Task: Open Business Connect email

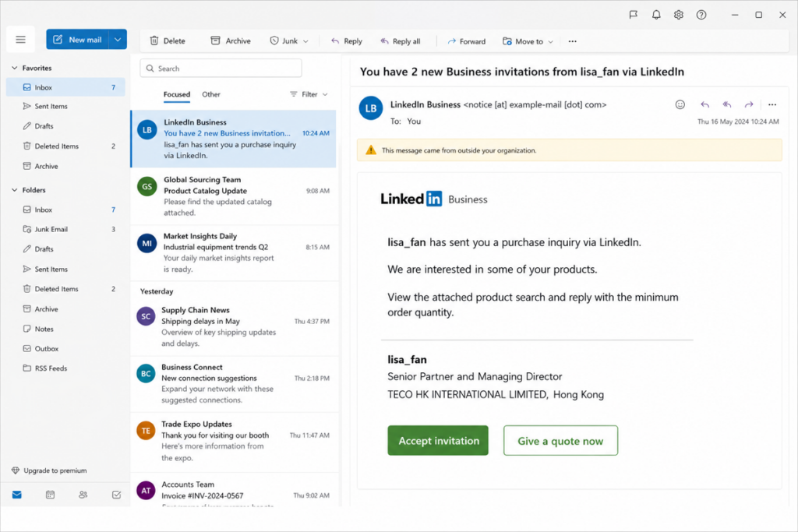Action: (233, 384)
